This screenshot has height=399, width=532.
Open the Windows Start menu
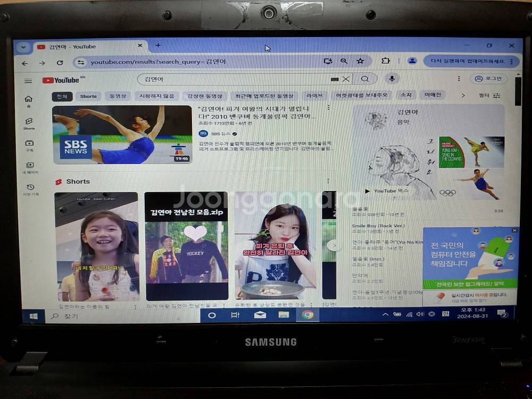pos(33,316)
